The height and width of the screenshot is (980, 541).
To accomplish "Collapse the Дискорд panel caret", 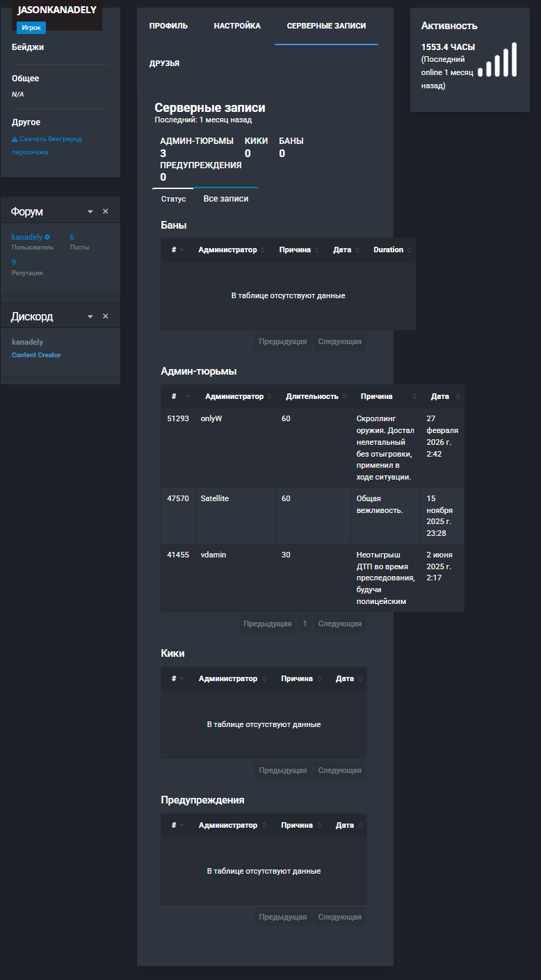I will (90, 316).
